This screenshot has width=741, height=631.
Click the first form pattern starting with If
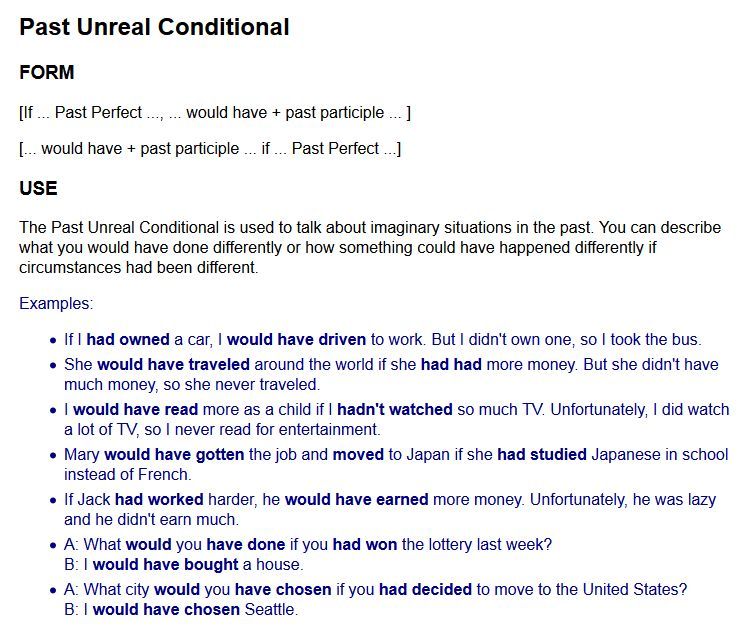[215, 112]
